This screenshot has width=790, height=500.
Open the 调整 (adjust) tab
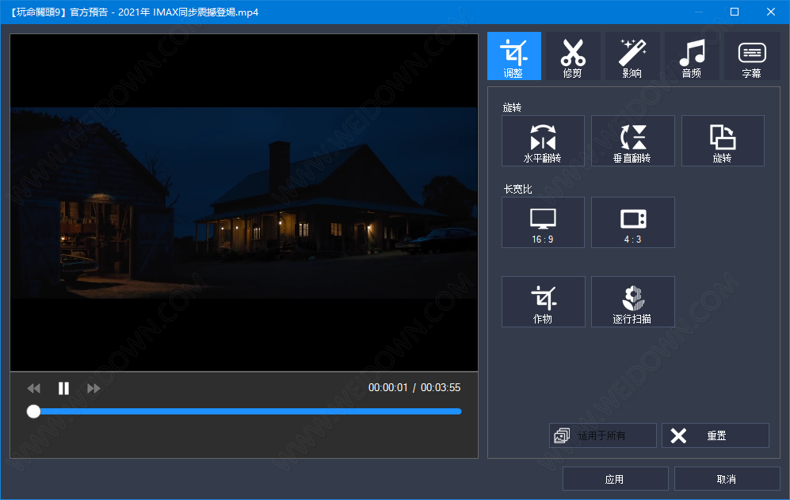click(x=514, y=56)
